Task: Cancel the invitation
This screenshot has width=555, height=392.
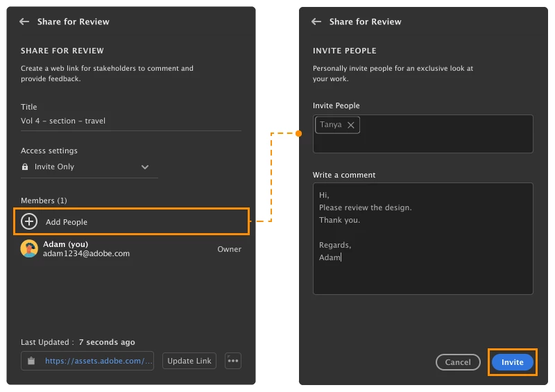Action: click(x=458, y=362)
